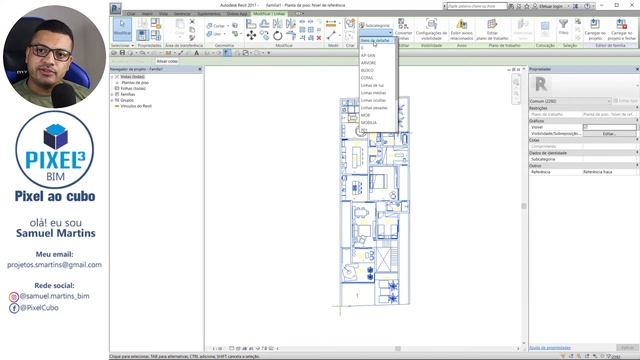Open the Modificar | Linhas ribbon tab
This screenshot has width=640, height=360.
tap(269, 14)
